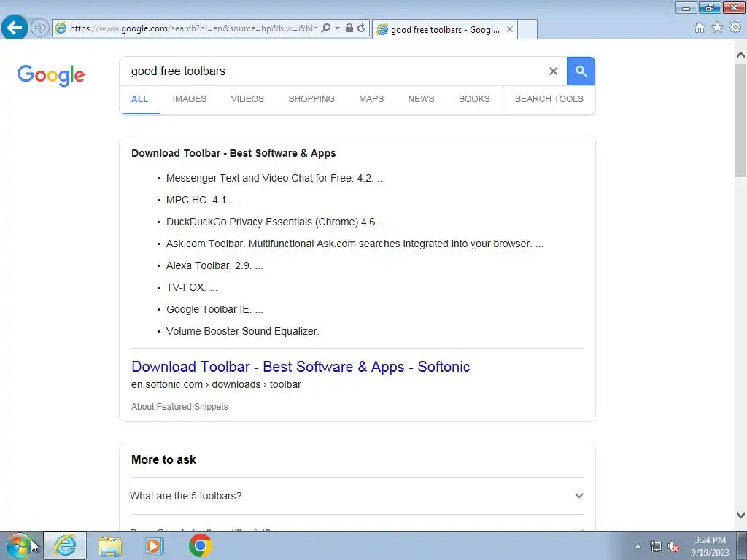This screenshot has width=747, height=560.
Task: Open the Windows Start menu
Action: 18,545
